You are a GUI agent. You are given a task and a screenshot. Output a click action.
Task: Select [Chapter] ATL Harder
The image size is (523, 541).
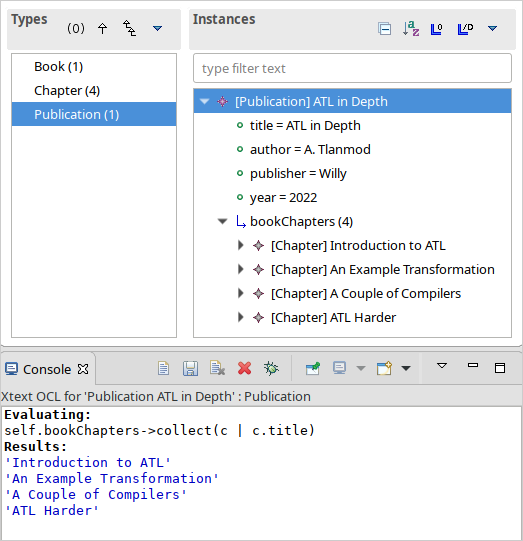click(x=333, y=317)
